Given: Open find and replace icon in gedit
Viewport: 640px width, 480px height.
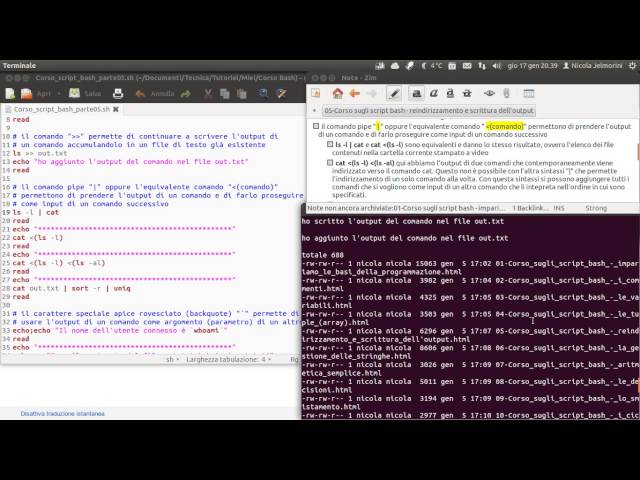Looking at the screenshot, I should point(281,94).
